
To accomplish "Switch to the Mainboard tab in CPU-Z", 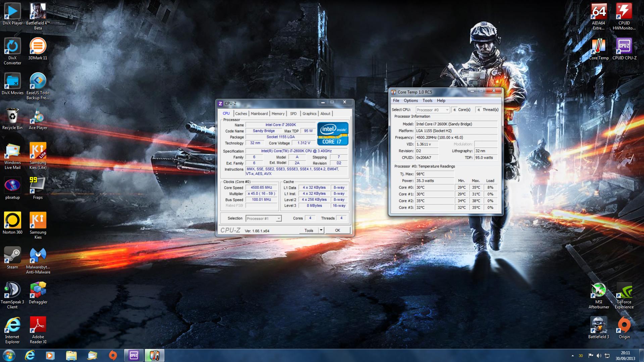I will pyautogui.click(x=259, y=114).
